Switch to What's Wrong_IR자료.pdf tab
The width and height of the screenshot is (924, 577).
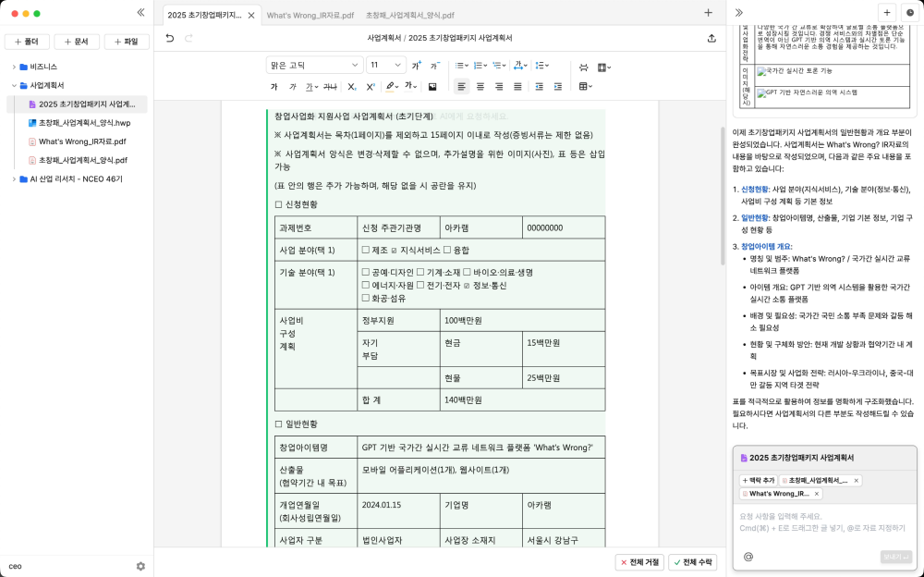coord(310,16)
